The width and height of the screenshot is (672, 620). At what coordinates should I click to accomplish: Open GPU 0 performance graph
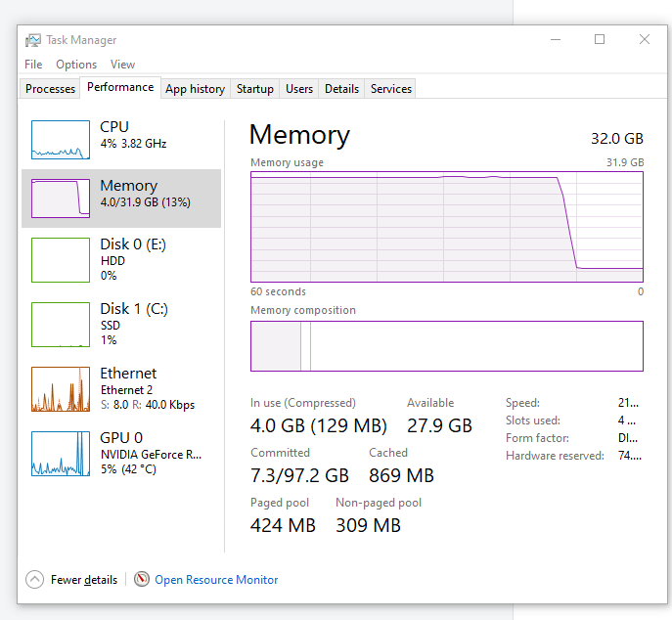[x=61, y=453]
